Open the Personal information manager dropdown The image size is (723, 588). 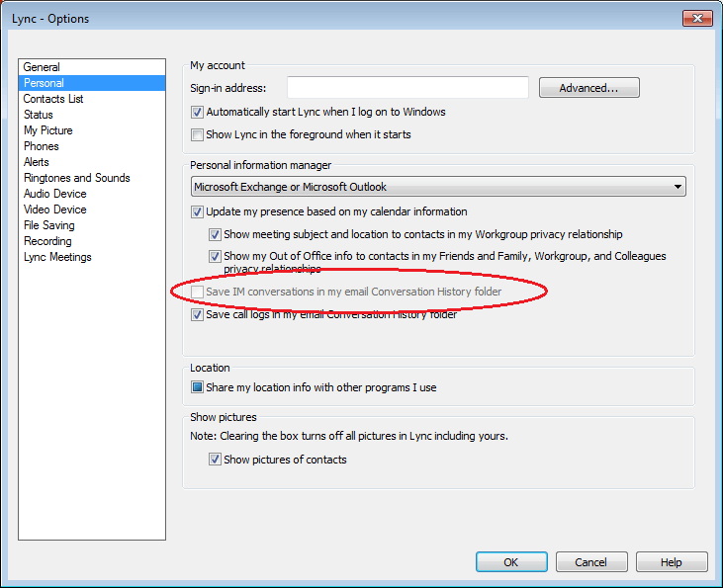point(438,187)
